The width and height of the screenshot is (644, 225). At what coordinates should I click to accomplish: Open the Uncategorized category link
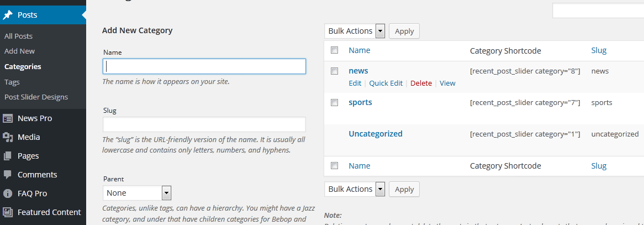[376, 134]
